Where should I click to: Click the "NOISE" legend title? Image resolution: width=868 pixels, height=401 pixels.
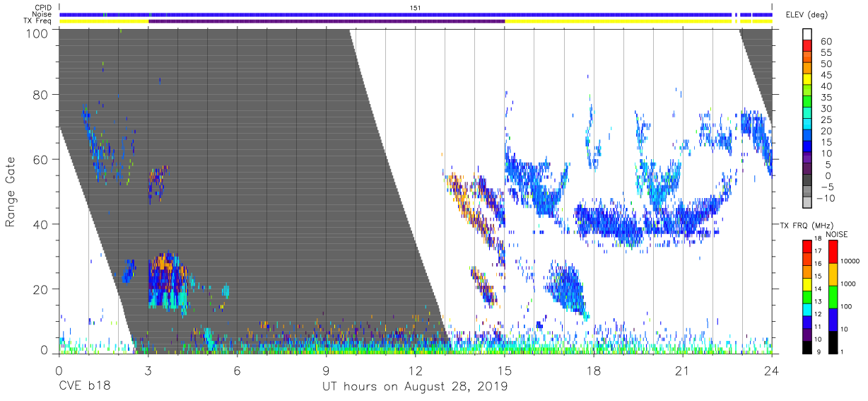[838, 234]
